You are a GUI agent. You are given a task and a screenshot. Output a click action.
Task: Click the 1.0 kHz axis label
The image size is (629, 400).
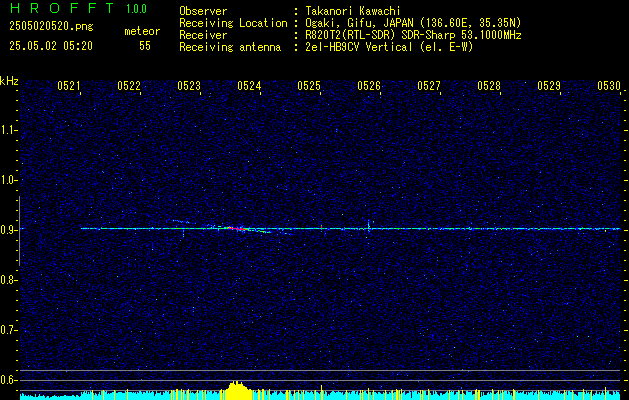coord(9,180)
